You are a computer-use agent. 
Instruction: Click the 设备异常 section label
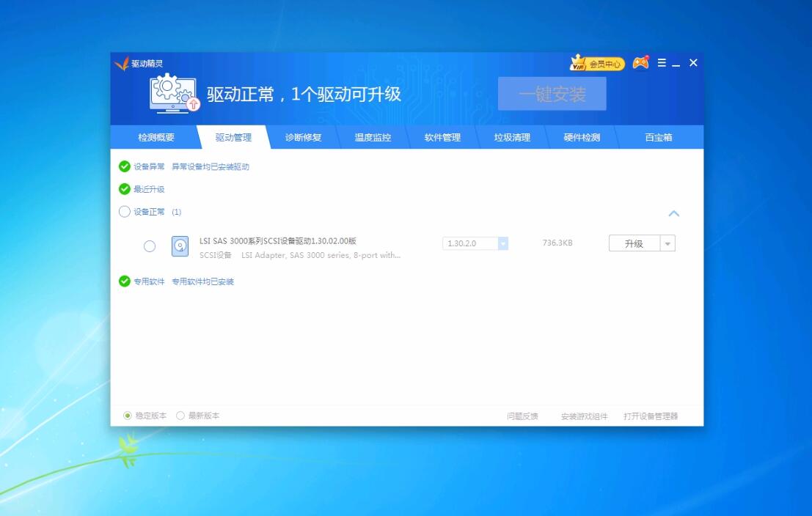click(149, 166)
